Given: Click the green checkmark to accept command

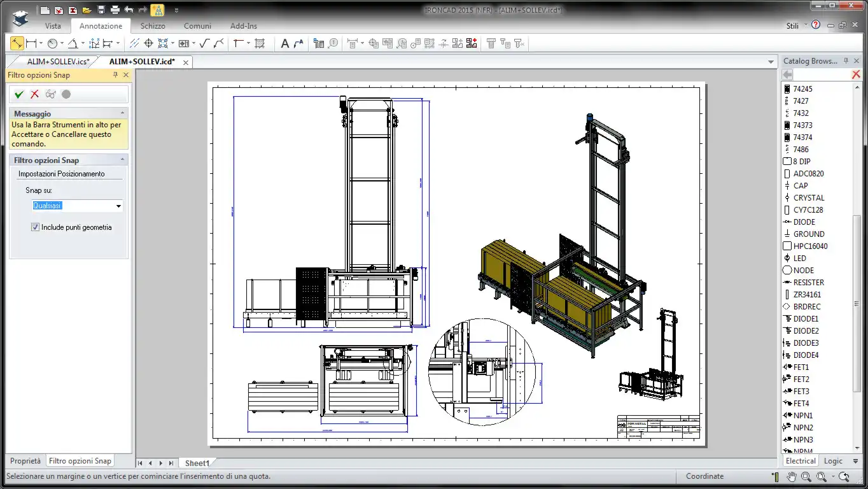Looking at the screenshot, I should click(19, 94).
